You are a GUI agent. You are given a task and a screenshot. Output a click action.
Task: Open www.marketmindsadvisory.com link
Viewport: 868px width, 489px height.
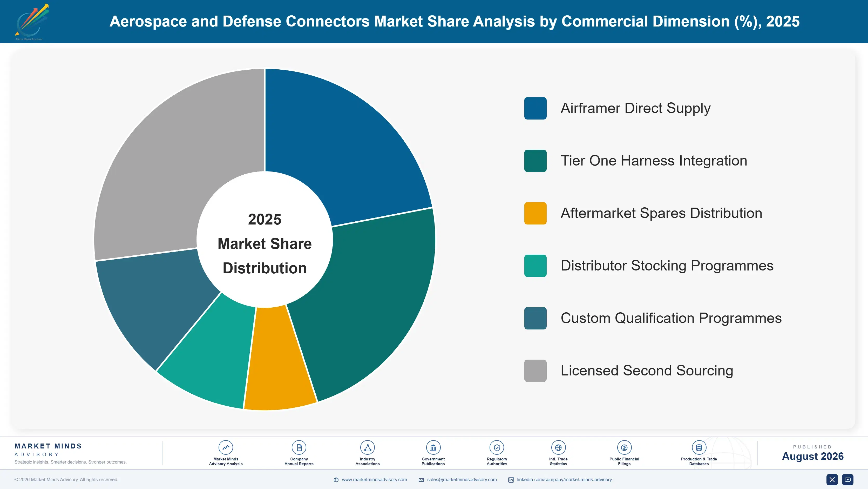pyautogui.click(x=374, y=480)
